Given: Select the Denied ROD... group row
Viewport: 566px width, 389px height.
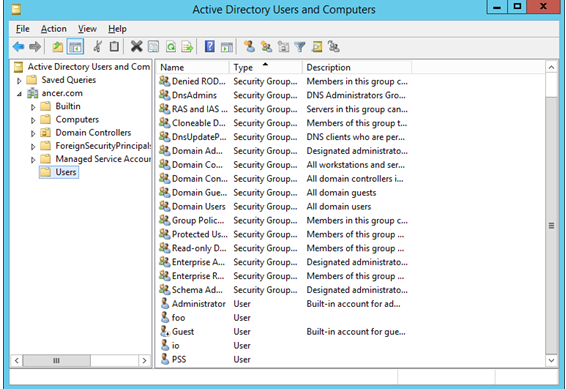Looking at the screenshot, I should [283, 81].
